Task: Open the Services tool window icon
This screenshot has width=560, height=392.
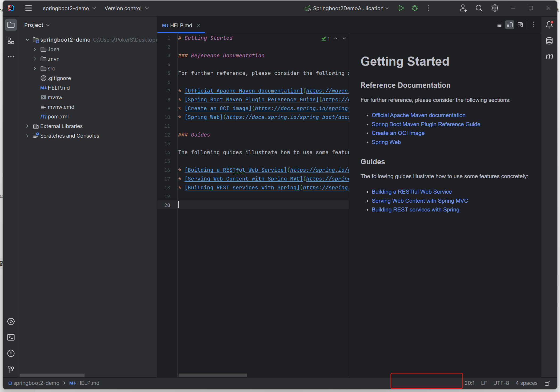Action: 11,321
